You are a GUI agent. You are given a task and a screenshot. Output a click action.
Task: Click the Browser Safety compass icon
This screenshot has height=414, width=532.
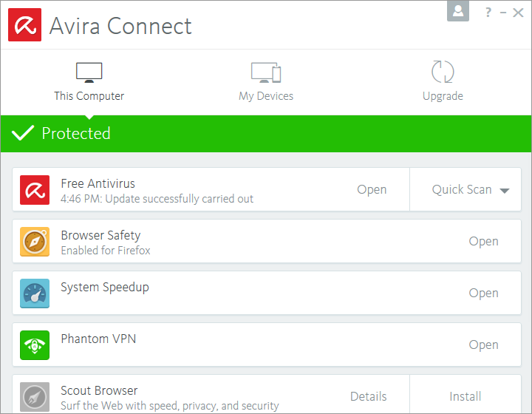point(35,242)
